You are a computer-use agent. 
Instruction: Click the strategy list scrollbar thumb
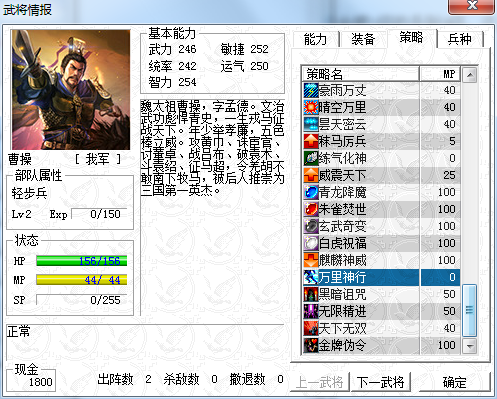470,310
